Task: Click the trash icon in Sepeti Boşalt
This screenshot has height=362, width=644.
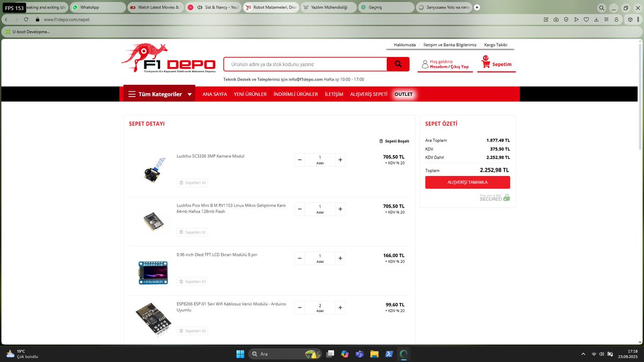Action: click(x=381, y=141)
